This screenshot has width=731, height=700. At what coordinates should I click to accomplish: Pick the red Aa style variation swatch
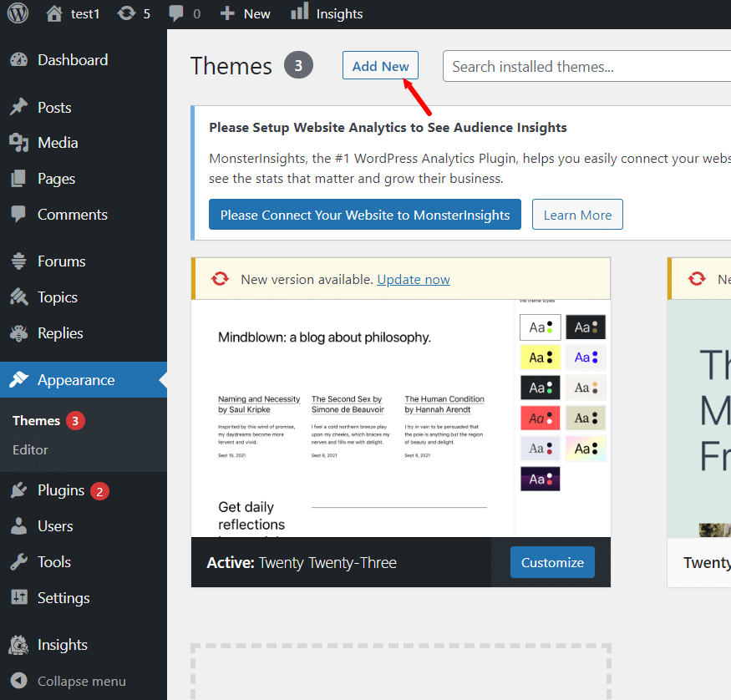[540, 418]
